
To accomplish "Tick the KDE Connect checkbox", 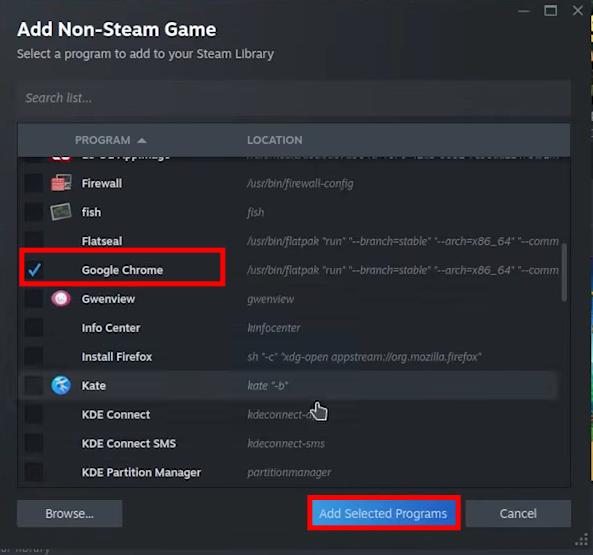I will point(34,414).
